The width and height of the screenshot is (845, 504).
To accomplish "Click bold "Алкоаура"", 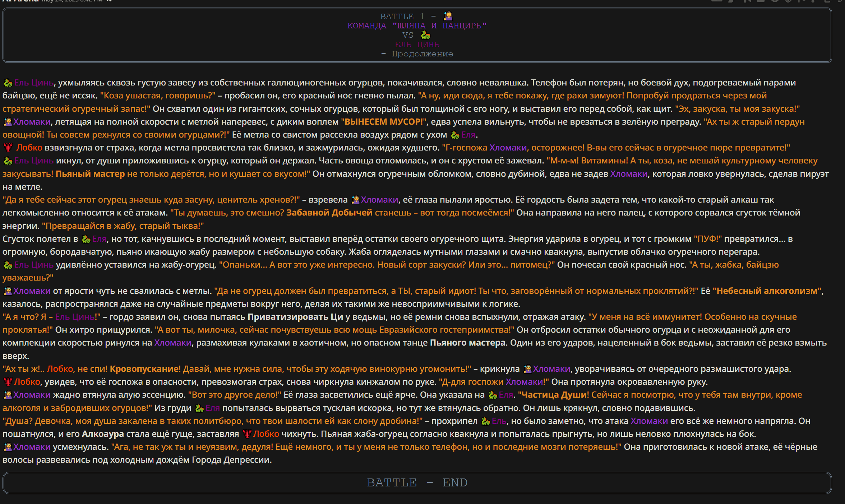I will pos(103,434).
